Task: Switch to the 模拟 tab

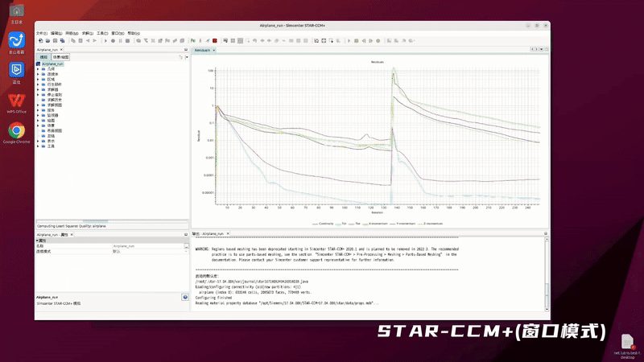Action: pyautogui.click(x=43, y=57)
